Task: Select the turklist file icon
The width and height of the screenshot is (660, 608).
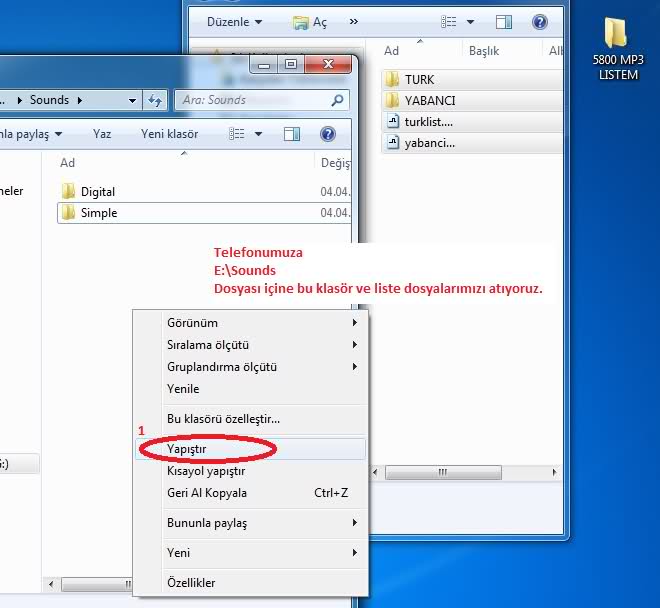Action: coord(393,122)
